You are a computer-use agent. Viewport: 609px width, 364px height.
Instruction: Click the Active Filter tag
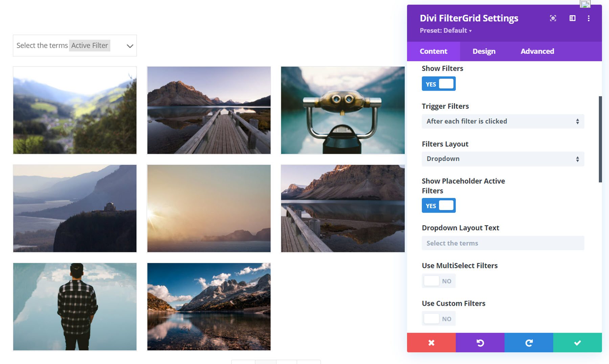point(89,45)
